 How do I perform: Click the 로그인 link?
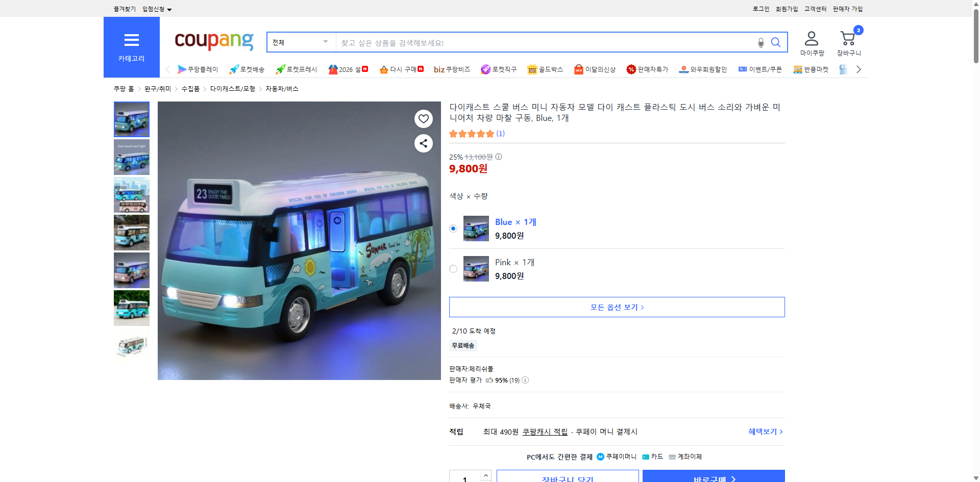pyautogui.click(x=761, y=9)
